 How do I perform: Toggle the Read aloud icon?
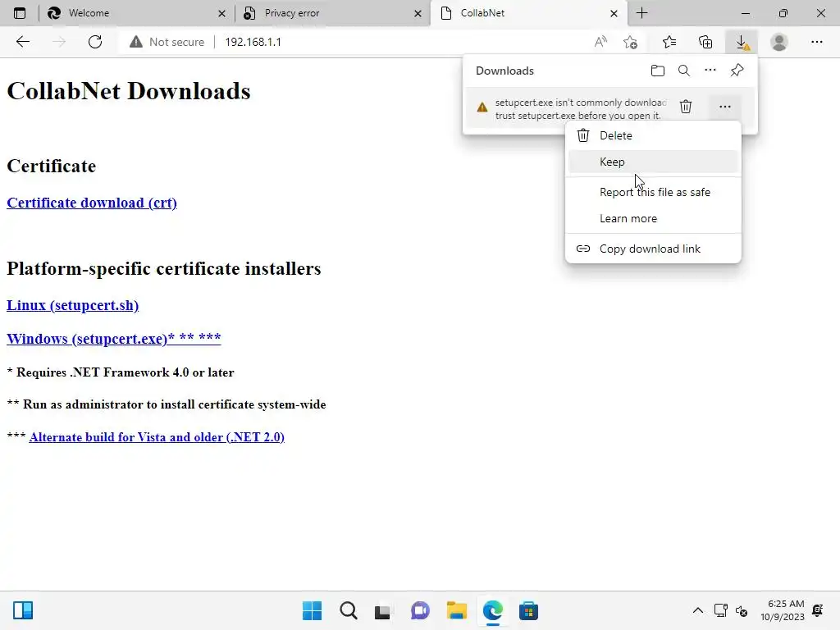pyautogui.click(x=601, y=42)
